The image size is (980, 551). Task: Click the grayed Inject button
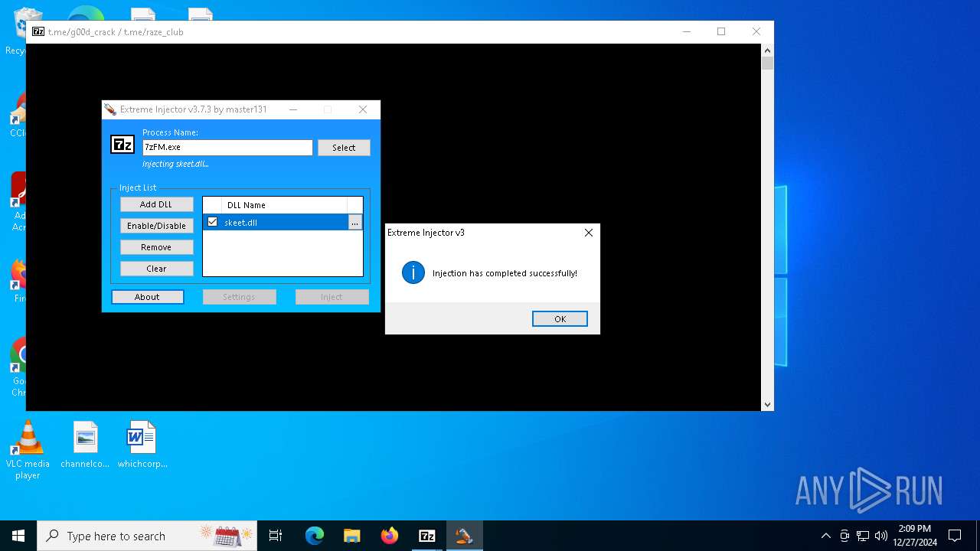click(332, 297)
